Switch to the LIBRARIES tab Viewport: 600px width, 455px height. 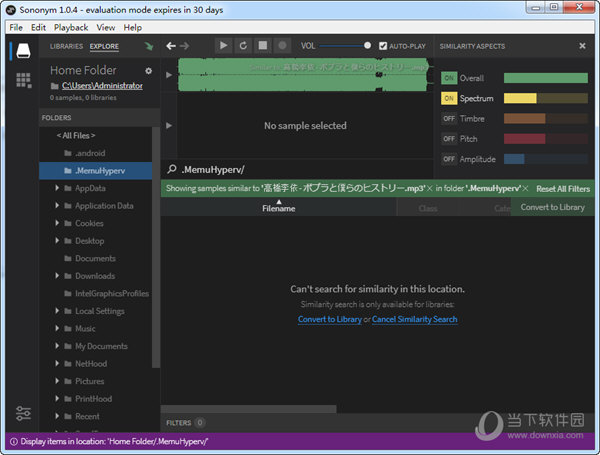point(66,46)
